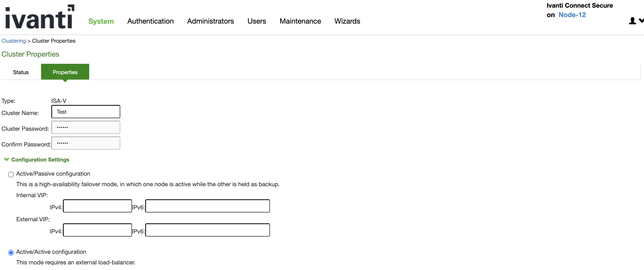This screenshot has width=644, height=270.
Task: Select the Properties tab
Action: pyautogui.click(x=65, y=72)
